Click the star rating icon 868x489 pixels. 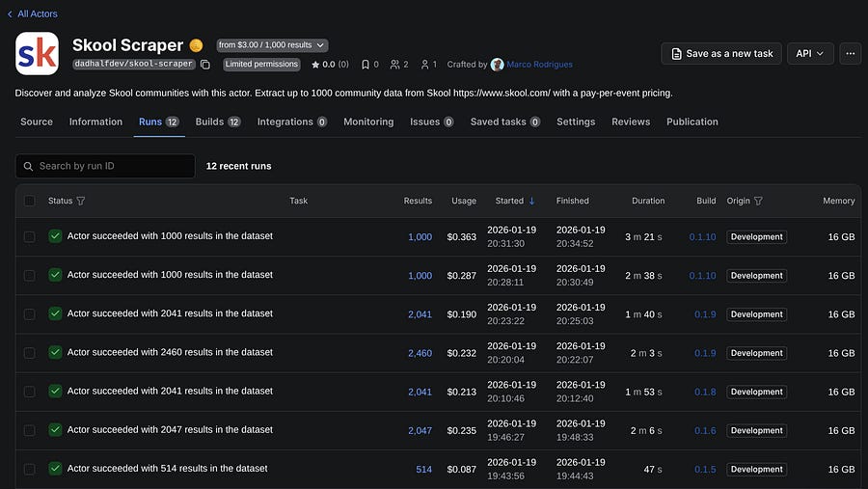point(315,65)
